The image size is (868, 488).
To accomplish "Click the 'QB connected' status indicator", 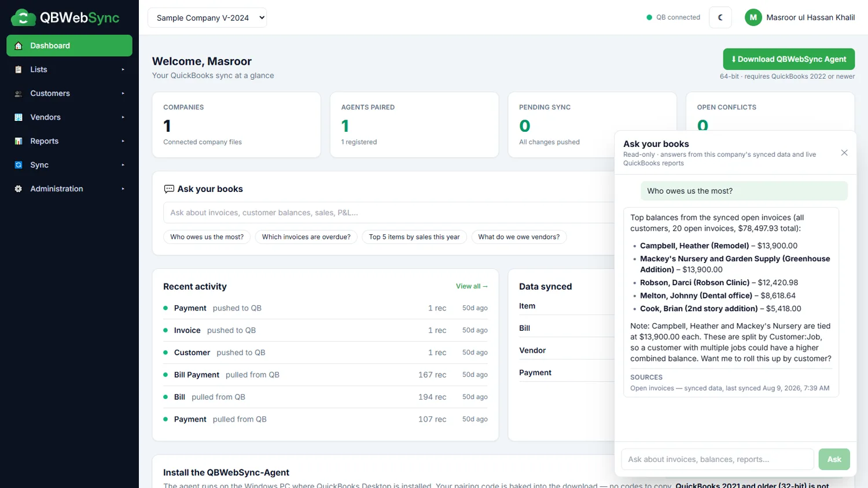I will (x=673, y=17).
